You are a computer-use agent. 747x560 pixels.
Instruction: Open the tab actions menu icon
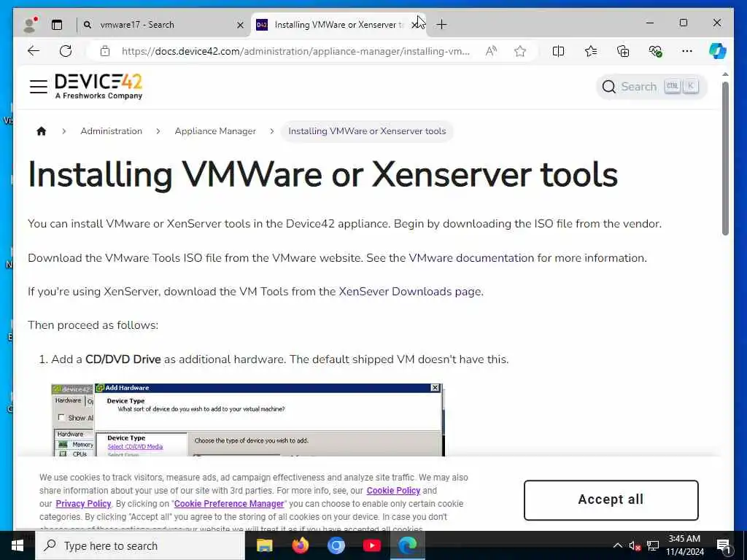[x=57, y=25]
